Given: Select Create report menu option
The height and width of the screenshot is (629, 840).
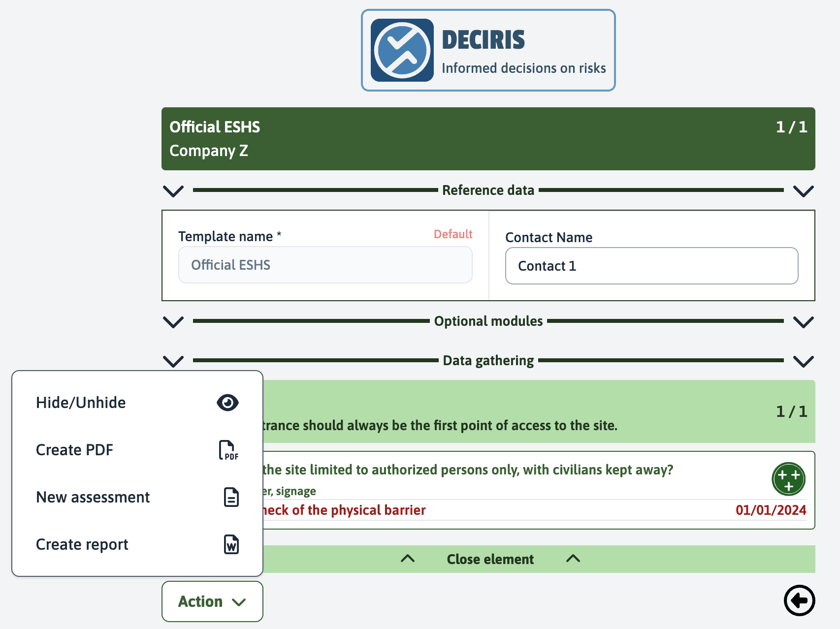Looking at the screenshot, I should click(x=82, y=544).
